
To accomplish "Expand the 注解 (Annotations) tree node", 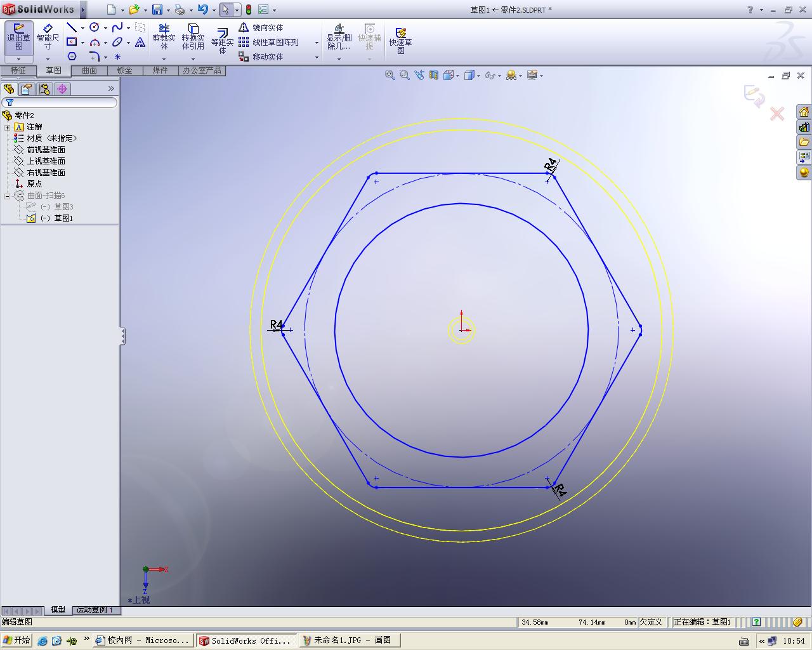I will [x=8, y=127].
